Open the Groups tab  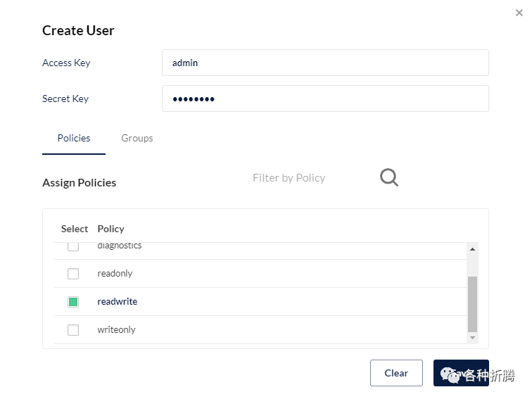click(137, 138)
